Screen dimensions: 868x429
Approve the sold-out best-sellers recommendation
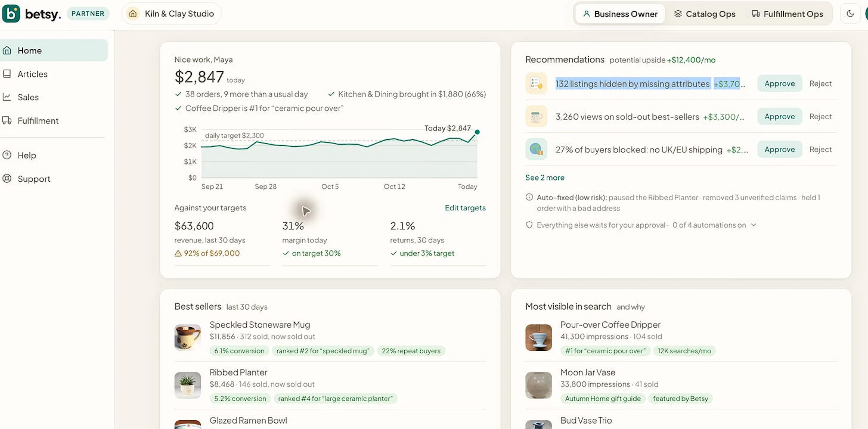click(779, 117)
